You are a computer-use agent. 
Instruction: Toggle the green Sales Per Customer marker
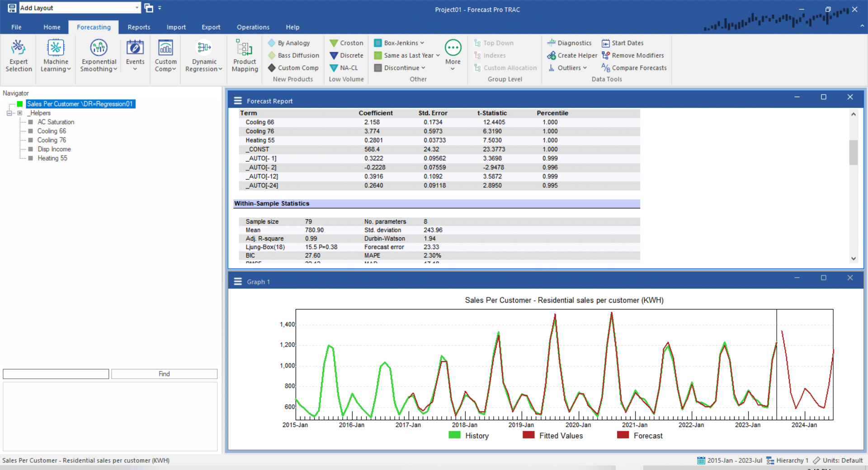tap(20, 104)
